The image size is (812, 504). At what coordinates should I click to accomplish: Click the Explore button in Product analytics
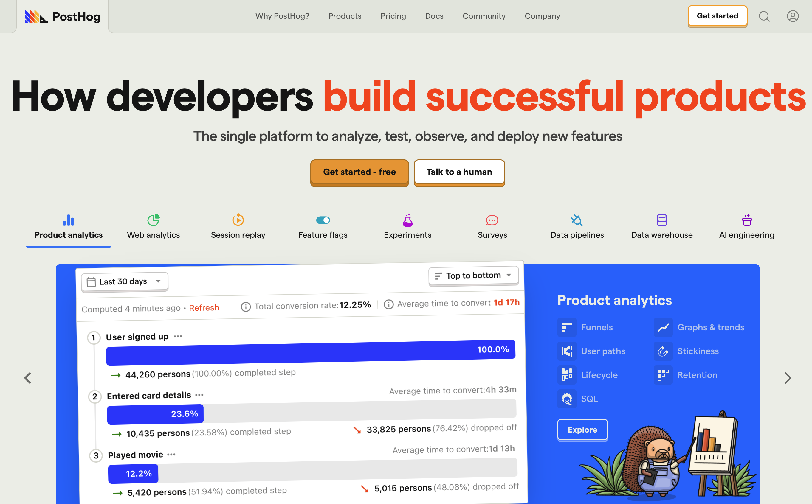pyautogui.click(x=582, y=429)
